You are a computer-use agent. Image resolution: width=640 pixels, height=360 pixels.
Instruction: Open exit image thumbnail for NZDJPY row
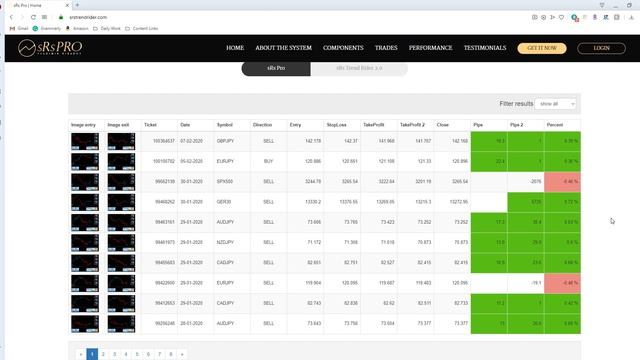[121, 242]
